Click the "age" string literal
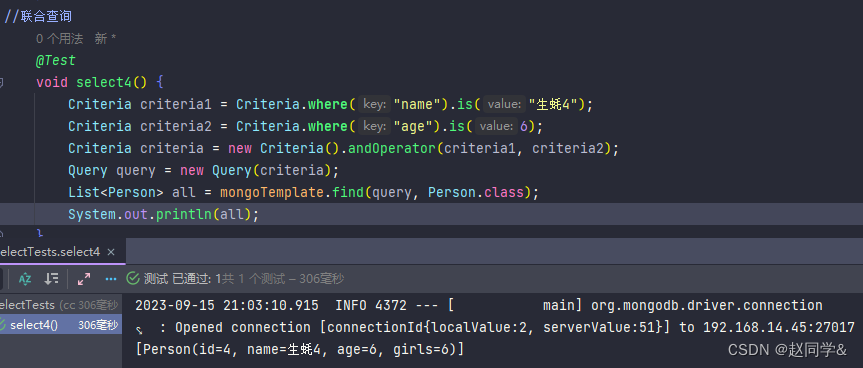863x368 pixels. pos(413,127)
